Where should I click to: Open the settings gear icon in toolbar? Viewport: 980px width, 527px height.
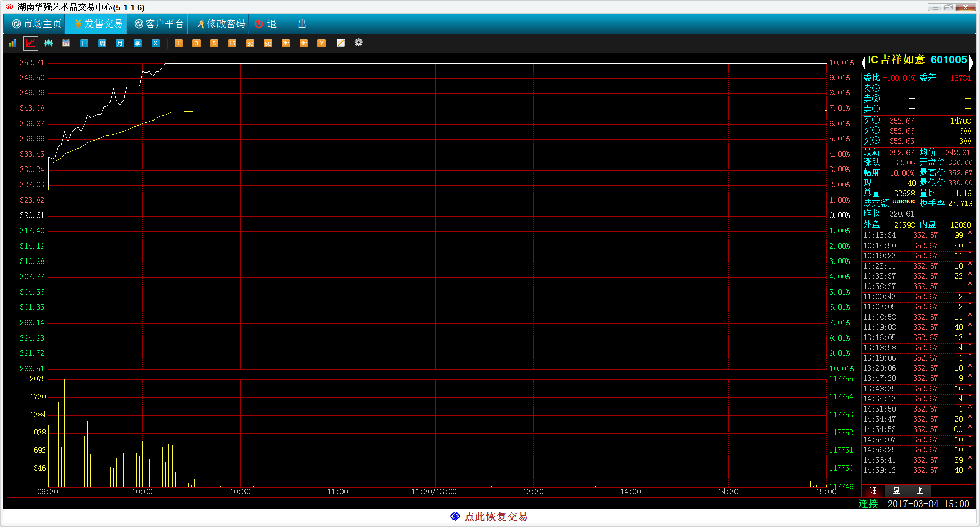[x=359, y=43]
